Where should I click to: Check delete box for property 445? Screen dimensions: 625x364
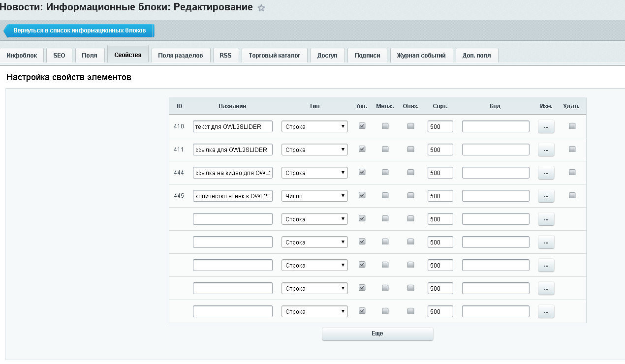coord(572,195)
